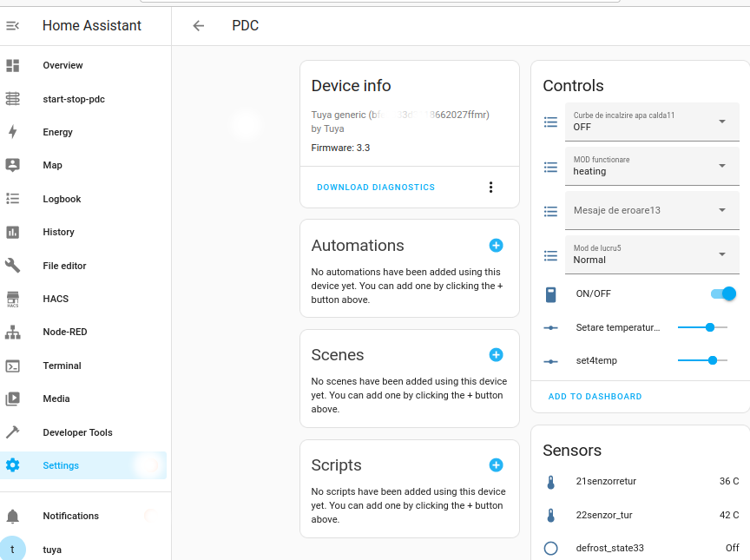The width and height of the screenshot is (750, 560).
Task: Expand Curbe de incalzire apa calda11 dropdown
Action: (x=652, y=121)
